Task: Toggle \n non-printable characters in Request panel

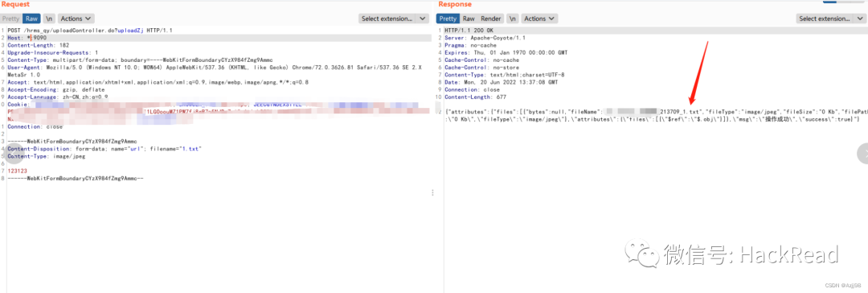Action: (x=49, y=19)
